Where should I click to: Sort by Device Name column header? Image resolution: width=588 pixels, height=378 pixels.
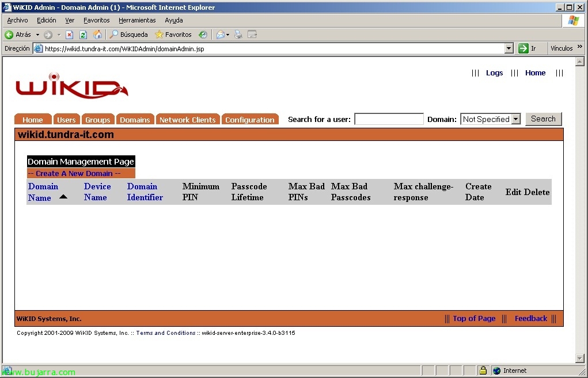point(97,192)
